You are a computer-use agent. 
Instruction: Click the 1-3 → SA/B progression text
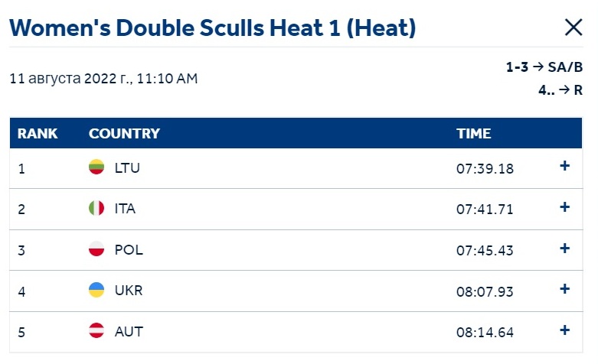[544, 67]
